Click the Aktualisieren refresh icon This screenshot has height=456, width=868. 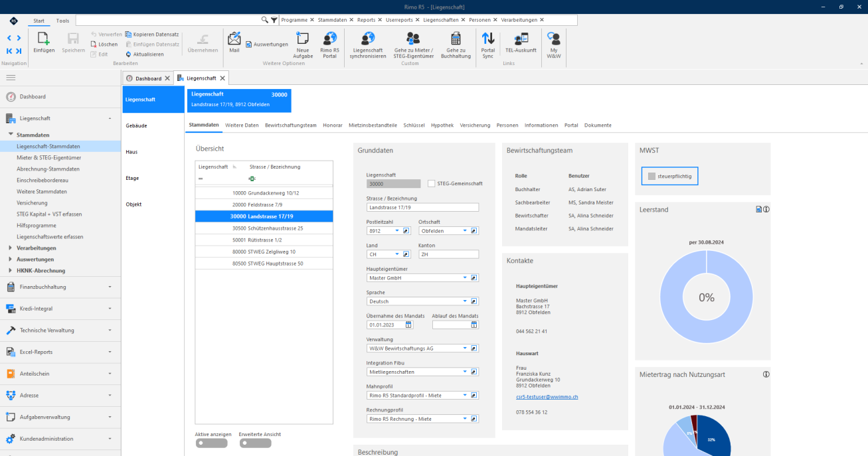[128, 54]
